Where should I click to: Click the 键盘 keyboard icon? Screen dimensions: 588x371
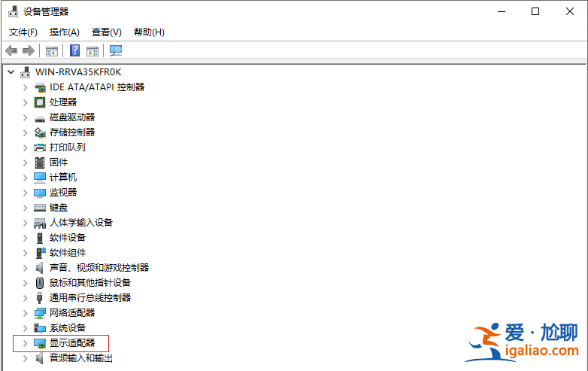coord(40,208)
